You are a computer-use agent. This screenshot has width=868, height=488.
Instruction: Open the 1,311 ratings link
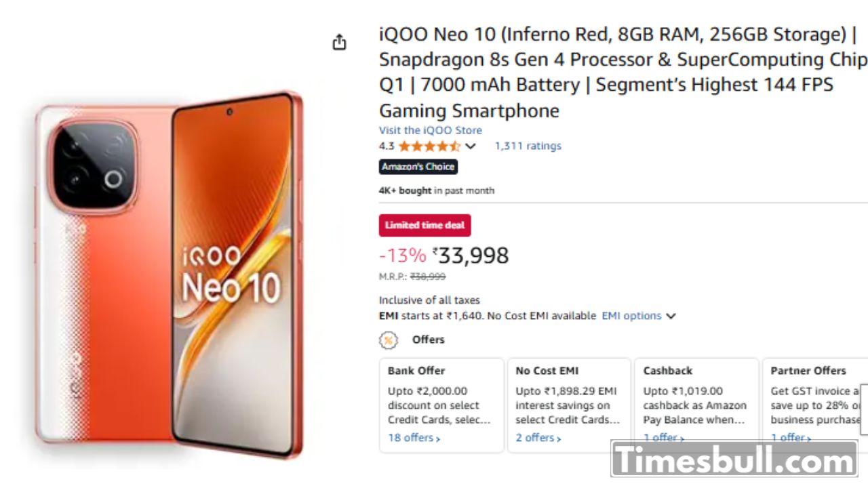tap(528, 146)
